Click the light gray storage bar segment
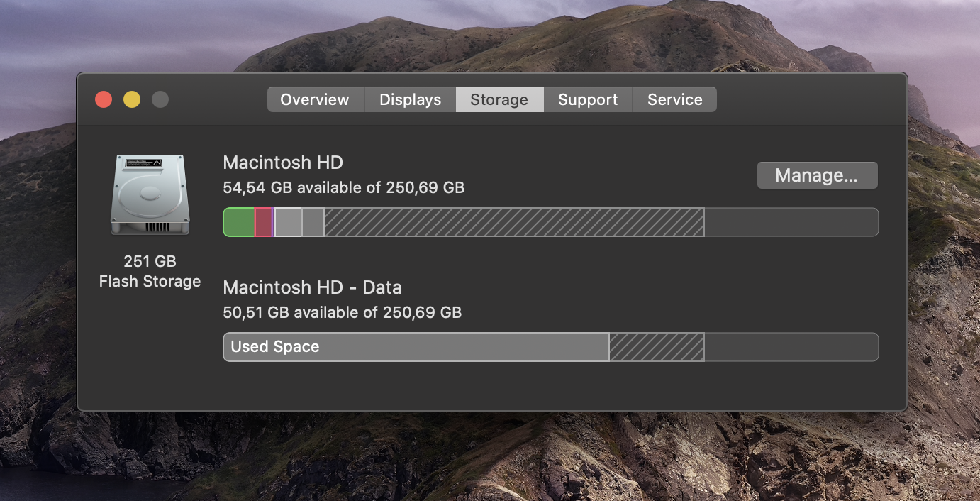 289,222
